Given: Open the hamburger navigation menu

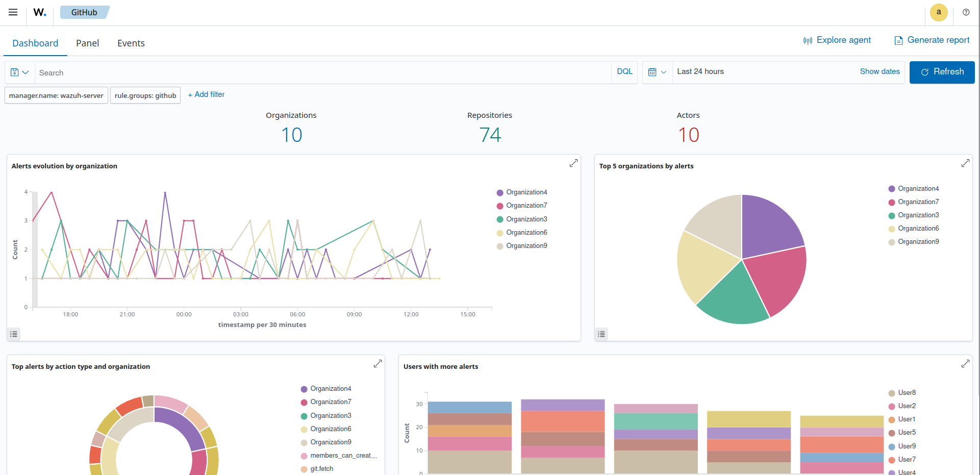Looking at the screenshot, I should coord(13,12).
